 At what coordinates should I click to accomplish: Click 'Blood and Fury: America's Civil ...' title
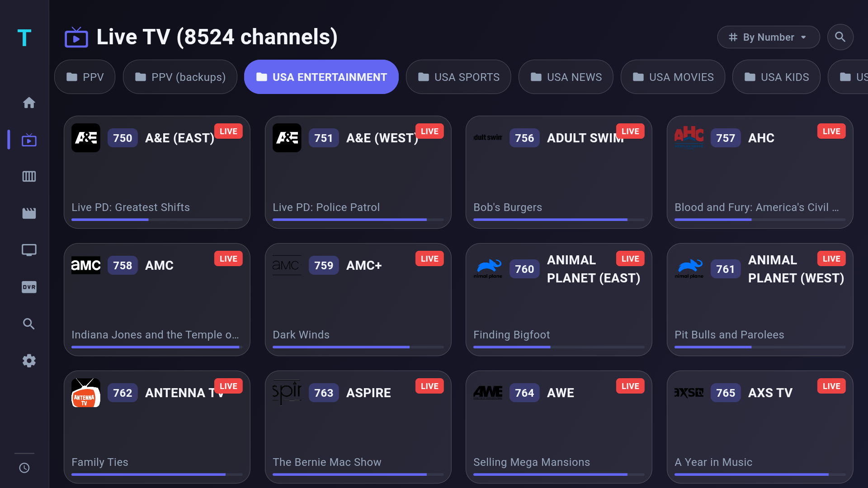click(x=756, y=207)
